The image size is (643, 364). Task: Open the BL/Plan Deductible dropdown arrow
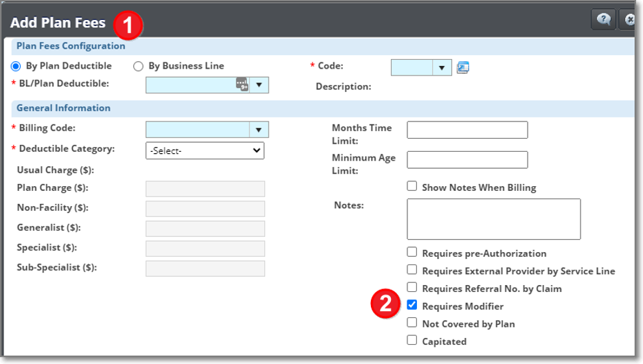pos(259,85)
